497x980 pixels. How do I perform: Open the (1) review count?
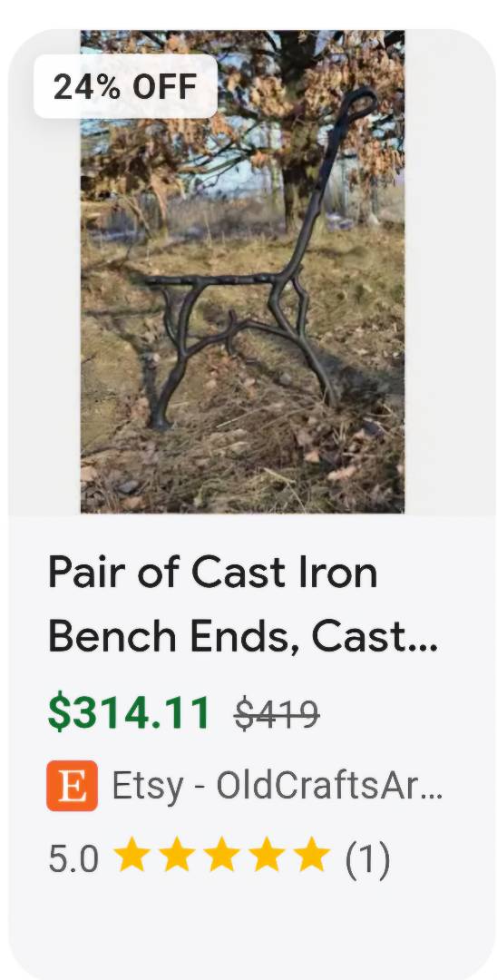pyautogui.click(x=367, y=858)
